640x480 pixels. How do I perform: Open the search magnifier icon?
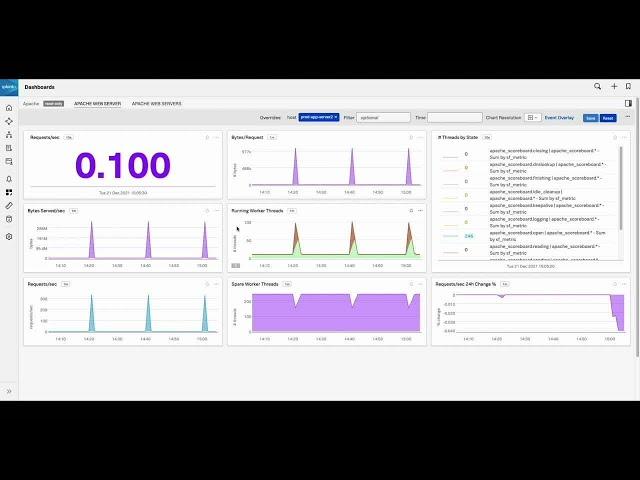coord(598,87)
